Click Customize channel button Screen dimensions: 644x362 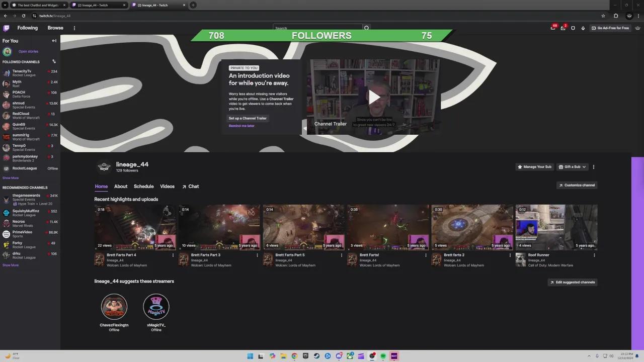point(577,185)
